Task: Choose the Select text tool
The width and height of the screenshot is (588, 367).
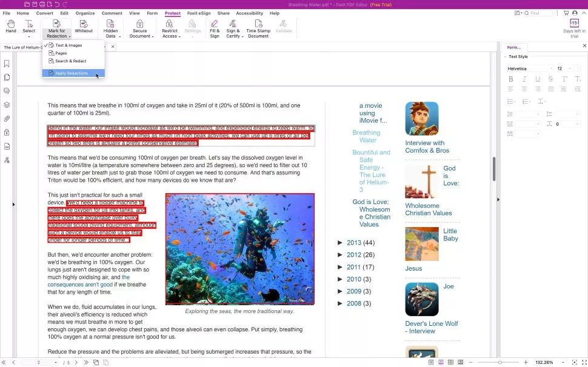Action: coord(29,27)
